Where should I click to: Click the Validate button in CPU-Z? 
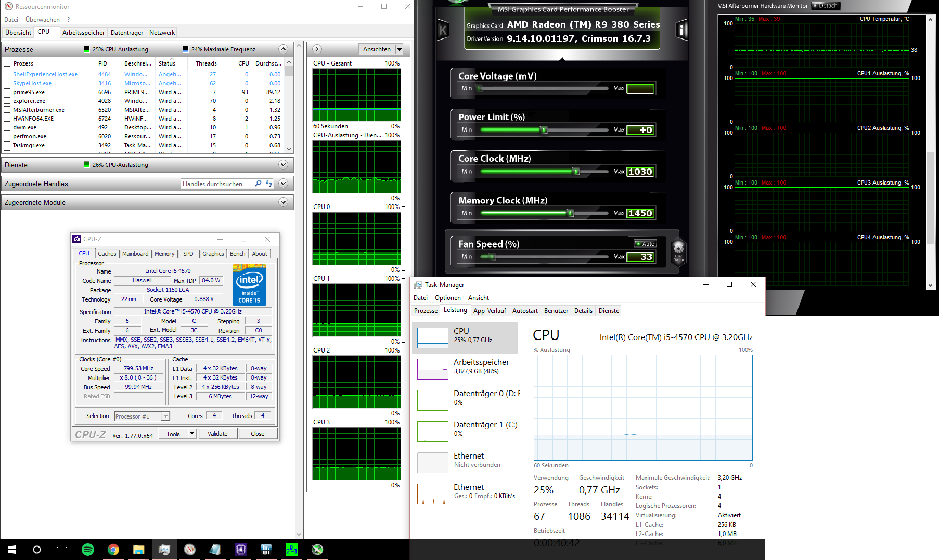coord(217,434)
